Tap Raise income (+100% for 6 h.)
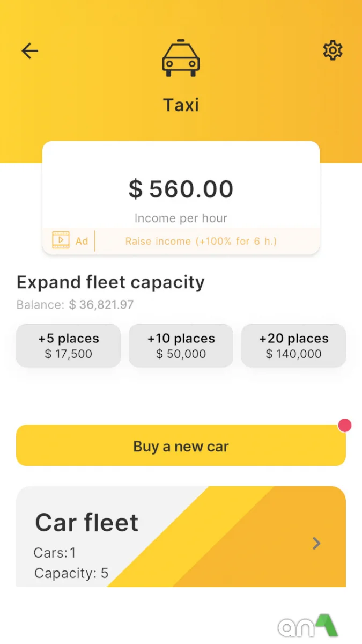 click(201, 241)
